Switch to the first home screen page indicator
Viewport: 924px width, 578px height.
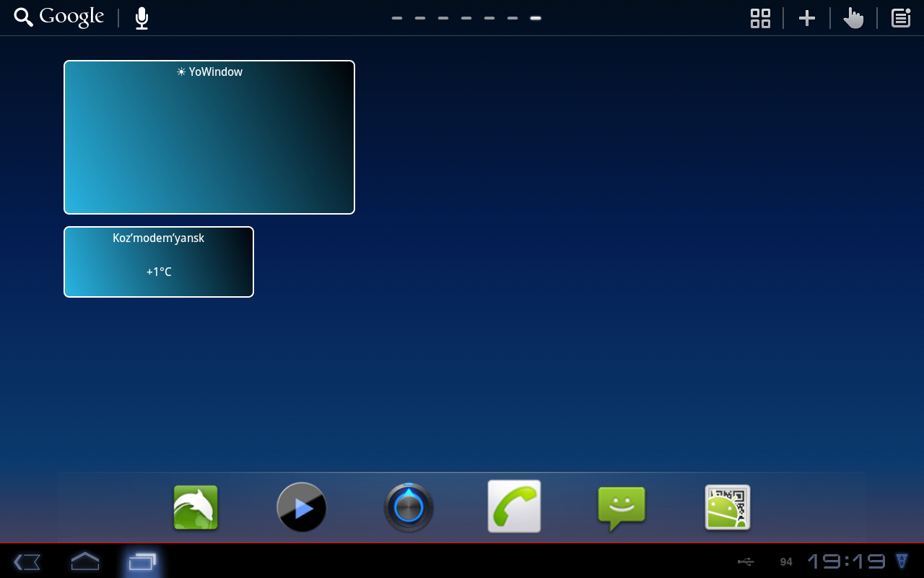397,18
